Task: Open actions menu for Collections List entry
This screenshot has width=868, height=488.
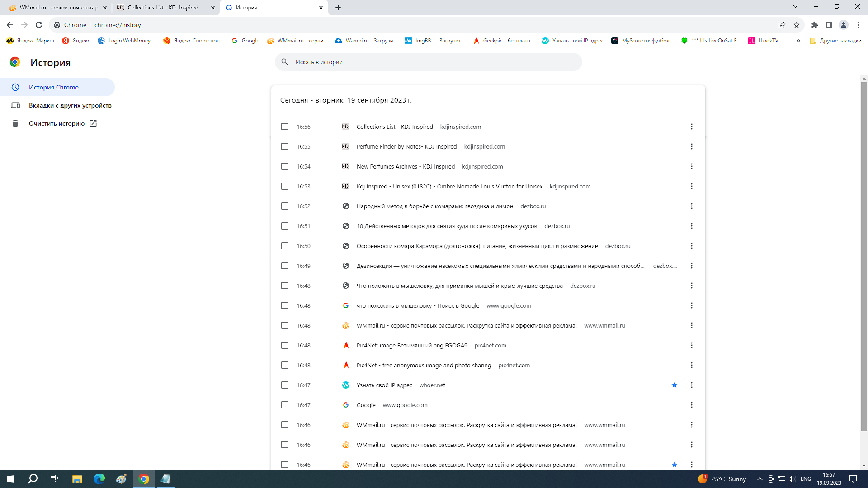Action: (x=692, y=127)
